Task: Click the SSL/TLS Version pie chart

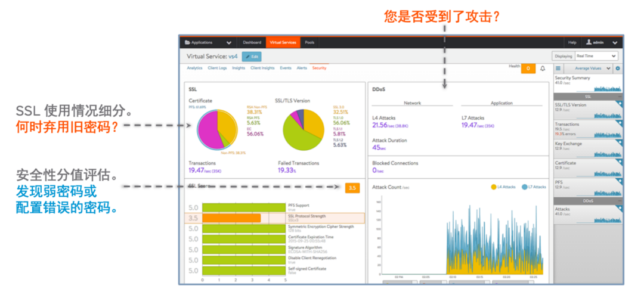Action: 304,129
